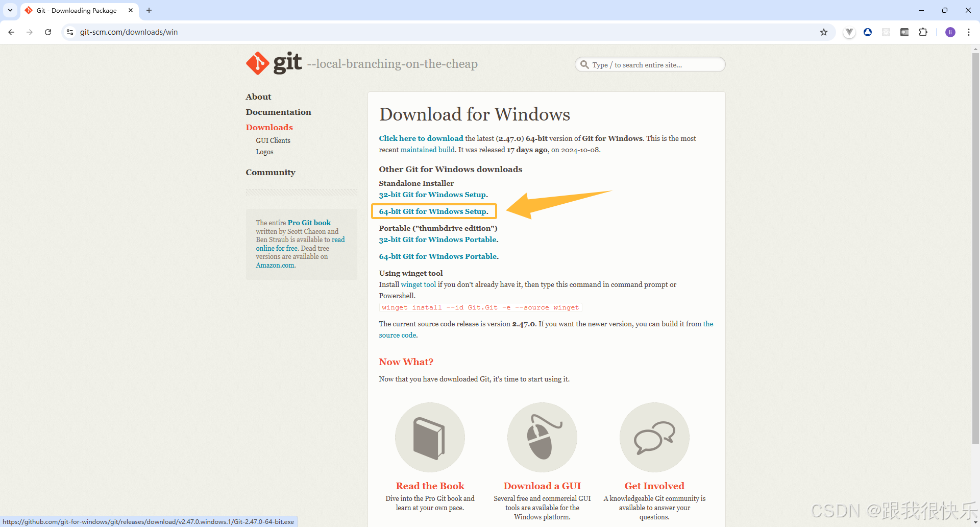Click the magnifier icon in site search
This screenshot has height=527, width=980.
(584, 65)
